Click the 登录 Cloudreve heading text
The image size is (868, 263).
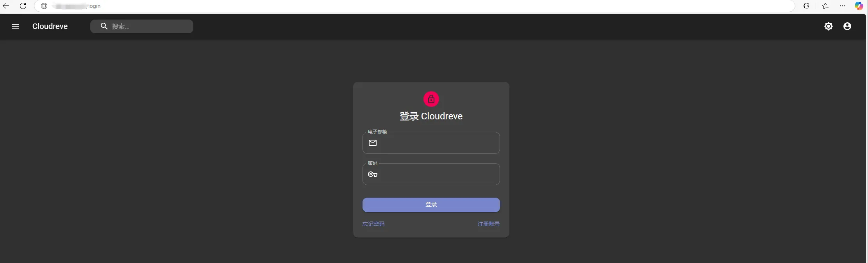431,116
